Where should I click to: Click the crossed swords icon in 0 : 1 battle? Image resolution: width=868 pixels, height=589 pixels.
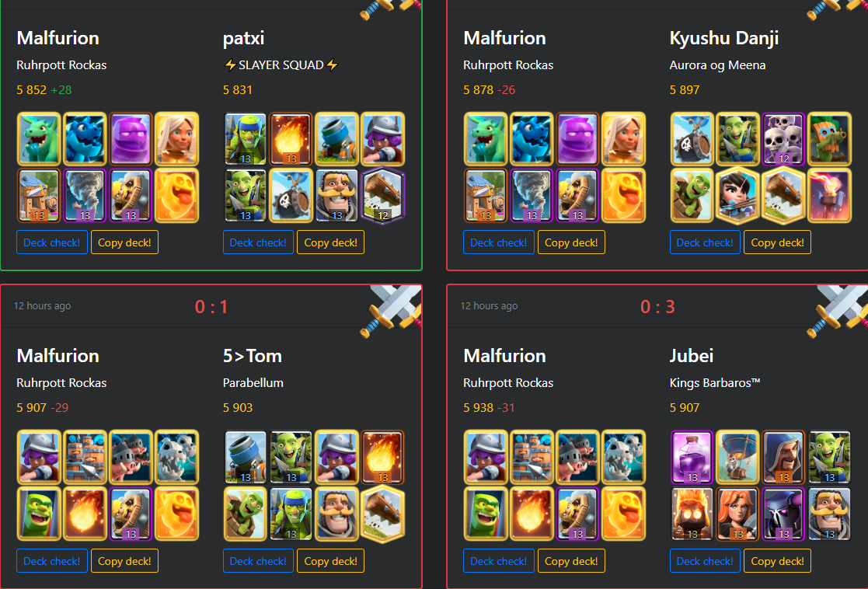click(x=392, y=310)
